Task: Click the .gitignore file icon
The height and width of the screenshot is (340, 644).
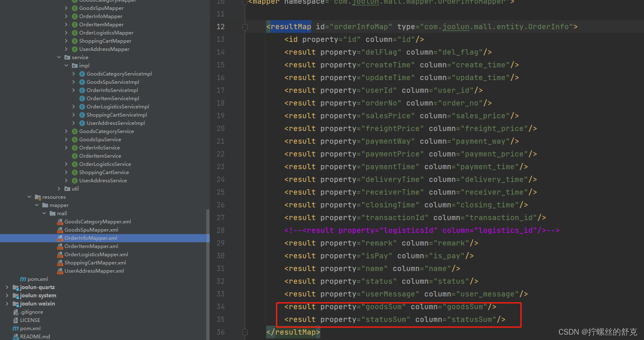Action: (16, 312)
